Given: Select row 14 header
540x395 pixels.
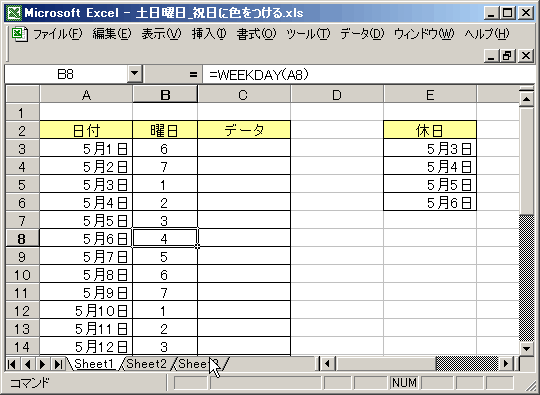Looking at the screenshot, I should [x=22, y=346].
